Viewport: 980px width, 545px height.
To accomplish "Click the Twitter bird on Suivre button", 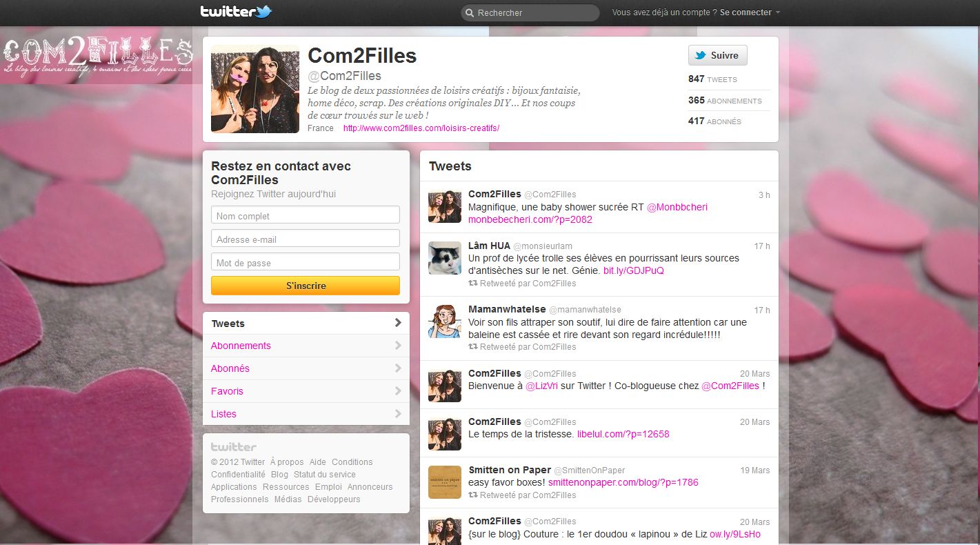I will [701, 56].
